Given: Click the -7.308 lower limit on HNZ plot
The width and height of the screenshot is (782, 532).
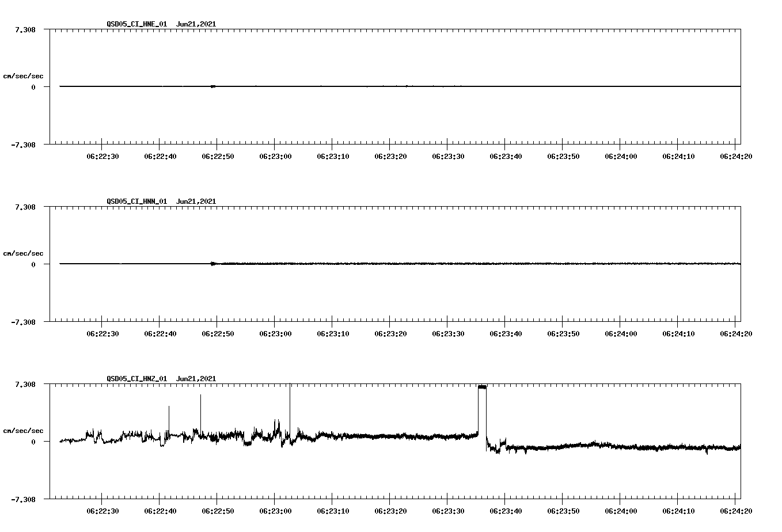Looking at the screenshot, I should click(x=23, y=500).
